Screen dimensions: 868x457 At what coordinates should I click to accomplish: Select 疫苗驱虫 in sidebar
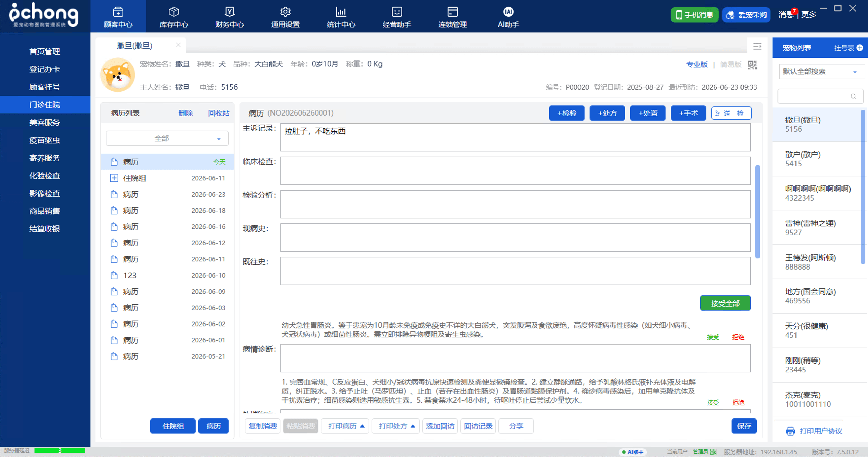[45, 140]
